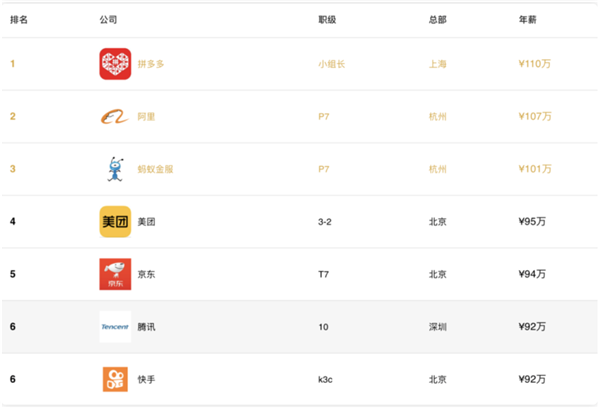The width and height of the screenshot is (600, 408).
Task: Open the 拼多多 company link
Action: tap(149, 64)
